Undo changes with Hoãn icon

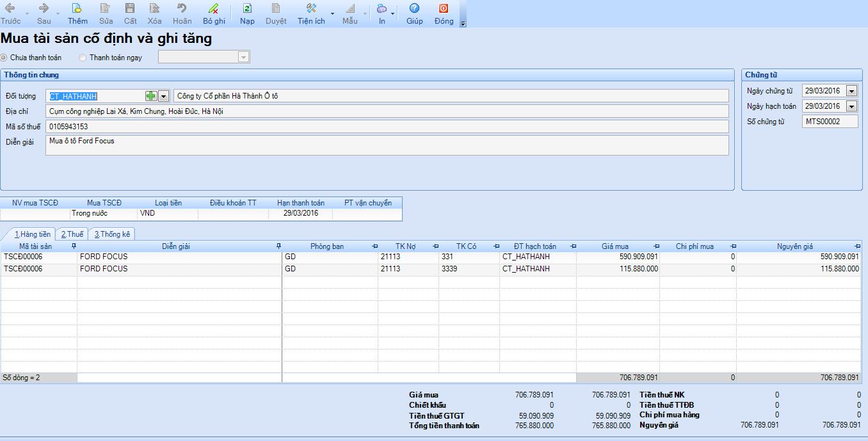pyautogui.click(x=182, y=13)
